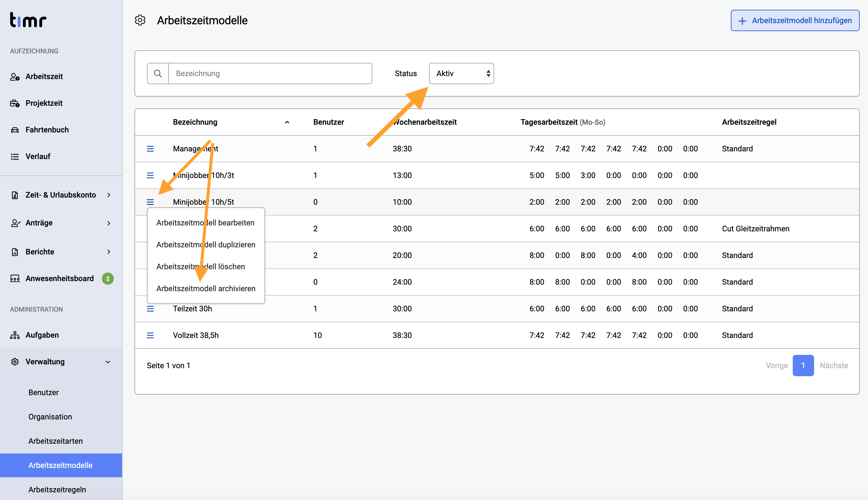Screen dimensions: 868x500
Task: Choose Arbeitszeitmodell archivieren from menu
Action: [206, 289]
